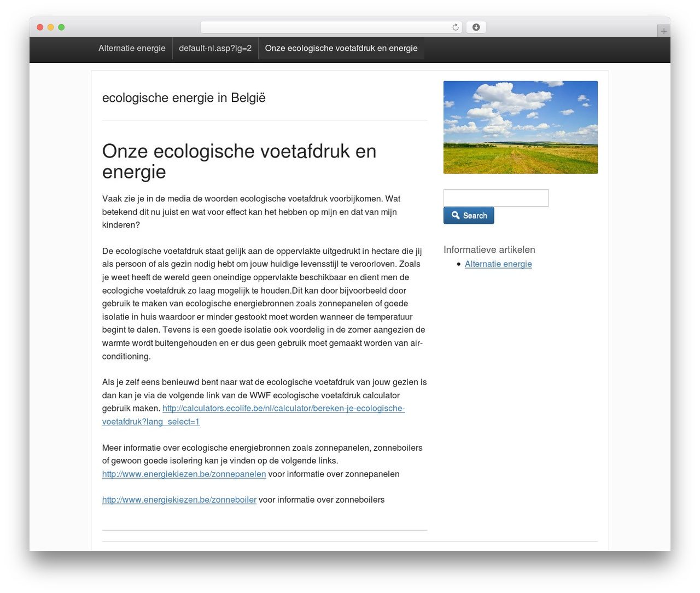Image resolution: width=700 pixels, height=593 pixels.
Task: Open the browser downloads button
Action: (476, 27)
